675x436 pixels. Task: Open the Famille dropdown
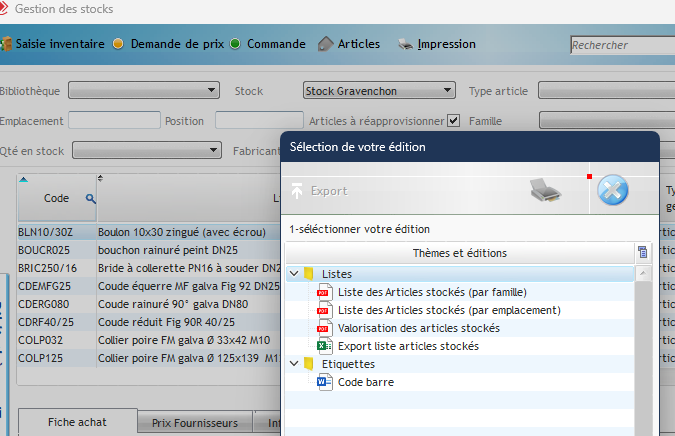tap(607, 121)
